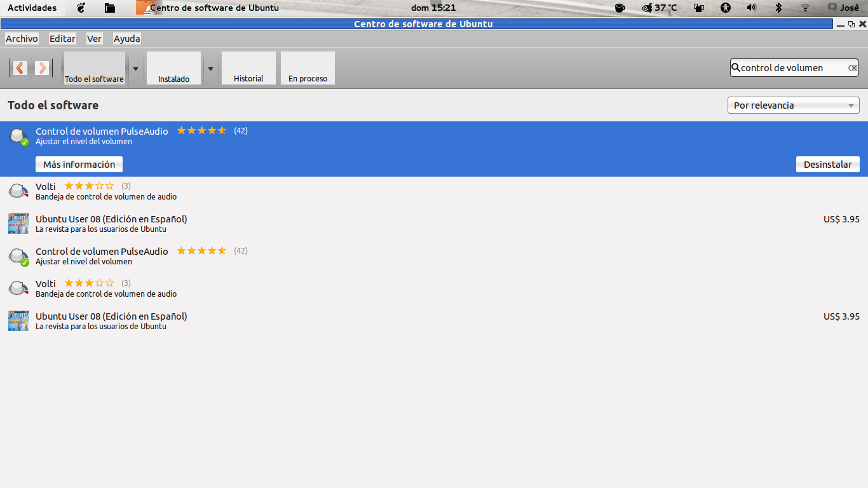Expand the arrow next to Instalado
This screenshot has height=488, width=868.
click(210, 68)
